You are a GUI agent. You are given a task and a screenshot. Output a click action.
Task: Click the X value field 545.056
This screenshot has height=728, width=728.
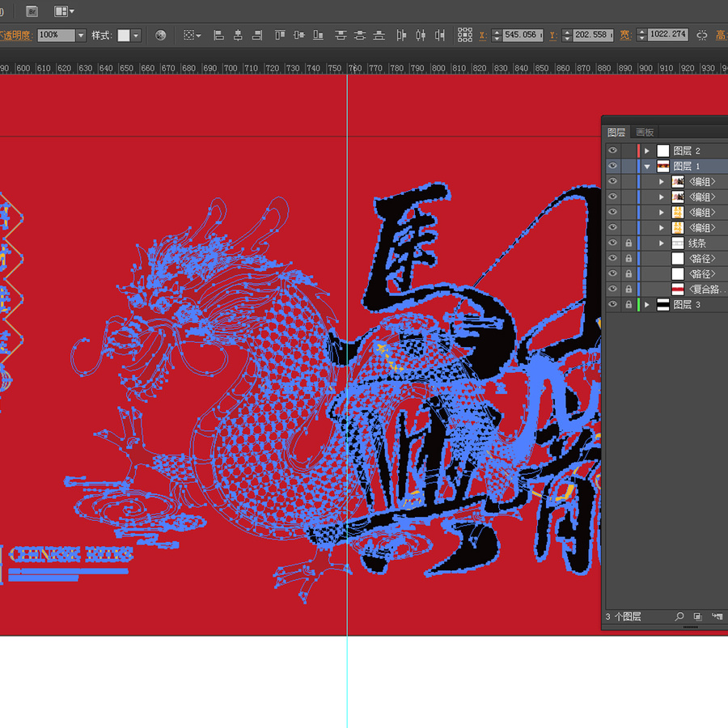(x=523, y=35)
